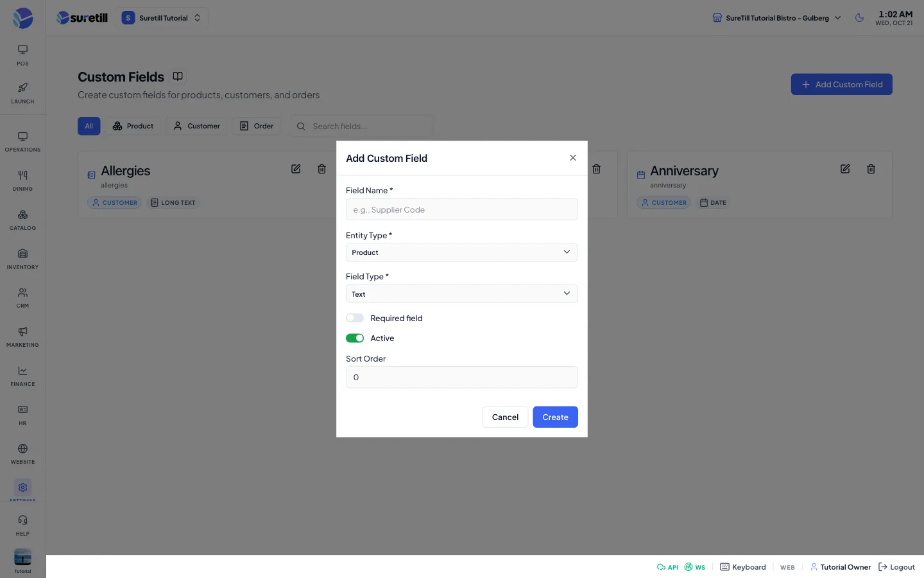Viewport: 924px width, 578px height.
Task: Open the Keyboard option in status bar
Action: (x=743, y=567)
